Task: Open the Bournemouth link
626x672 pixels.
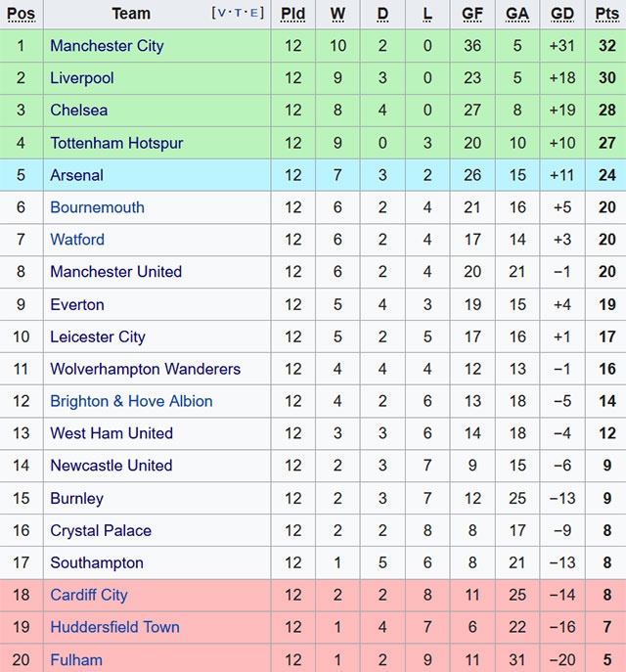Action: point(97,207)
